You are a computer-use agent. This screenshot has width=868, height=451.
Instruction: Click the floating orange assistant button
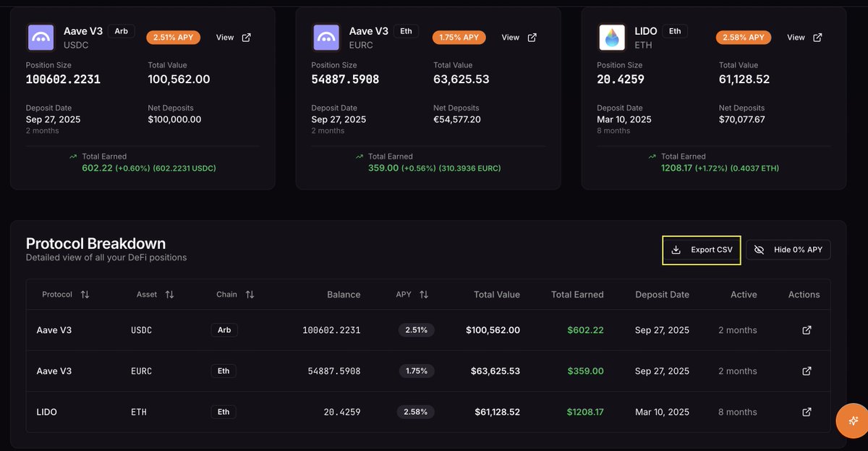(x=851, y=421)
